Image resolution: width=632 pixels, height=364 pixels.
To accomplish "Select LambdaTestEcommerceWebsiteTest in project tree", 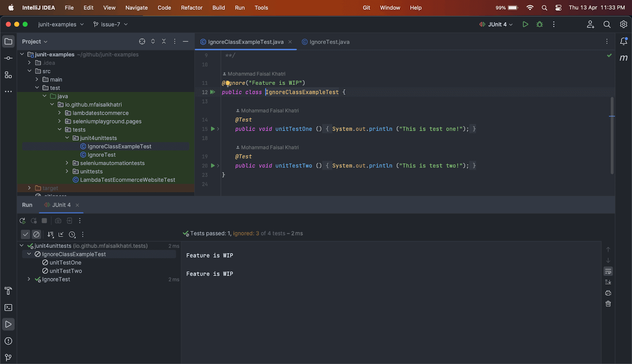I will 127,180.
